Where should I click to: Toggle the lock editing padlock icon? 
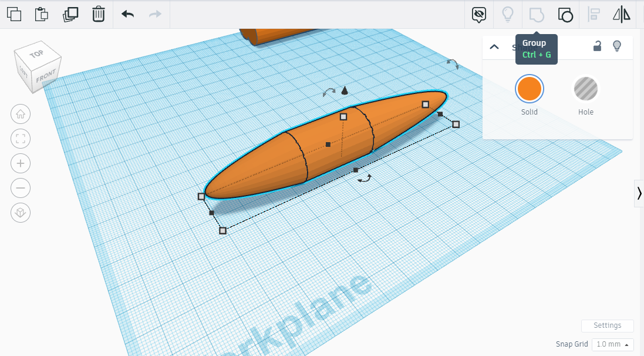tap(597, 46)
